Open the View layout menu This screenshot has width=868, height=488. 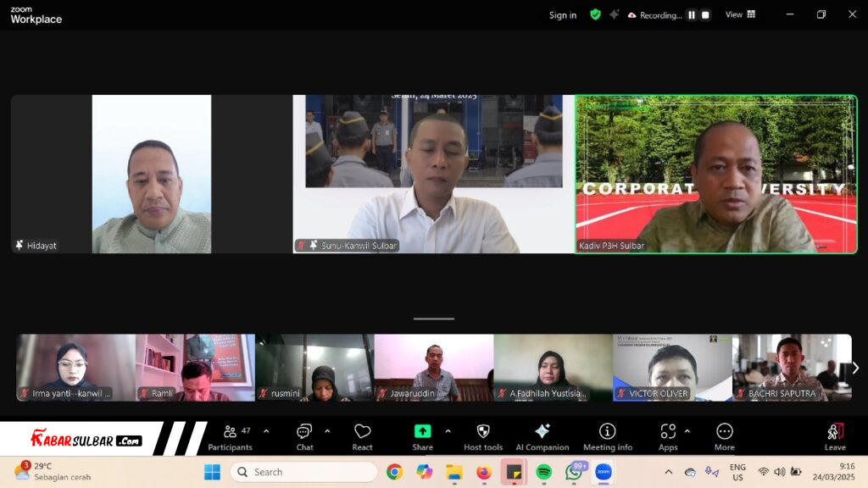coord(740,14)
